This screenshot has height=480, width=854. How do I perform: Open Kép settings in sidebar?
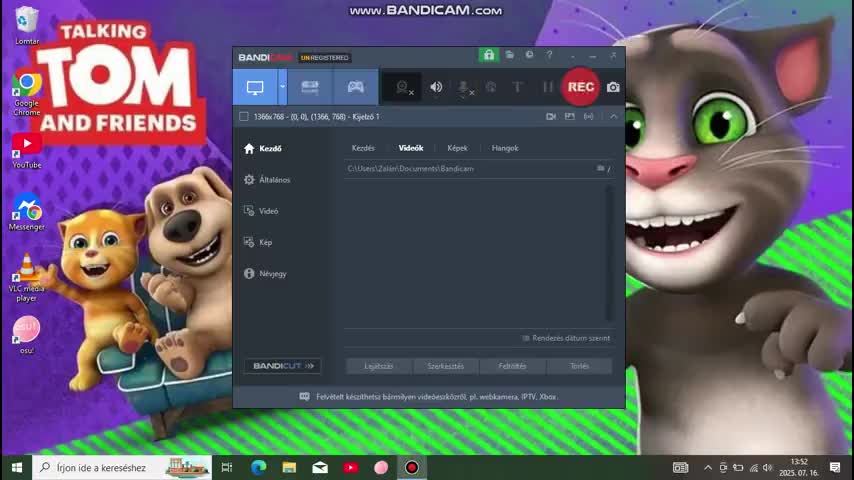[x=258, y=242]
